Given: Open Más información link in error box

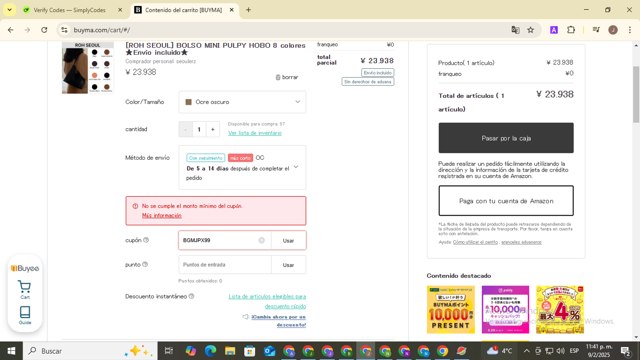Looking at the screenshot, I should coord(162,216).
